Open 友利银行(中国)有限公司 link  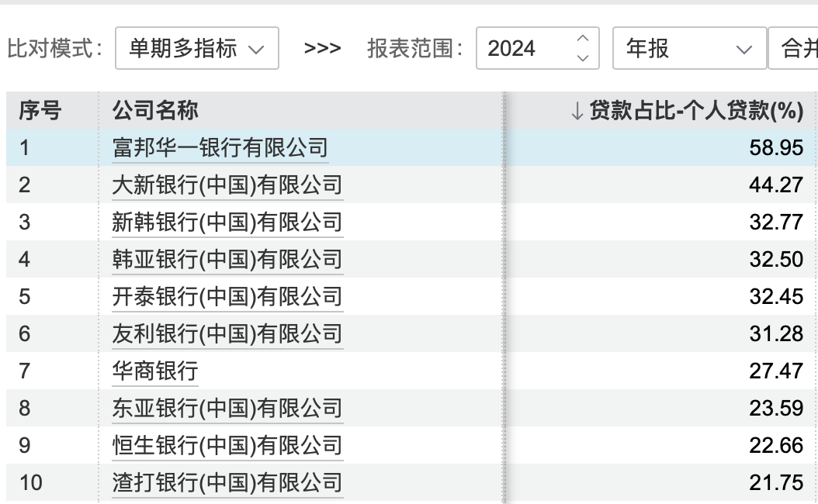[227, 334]
